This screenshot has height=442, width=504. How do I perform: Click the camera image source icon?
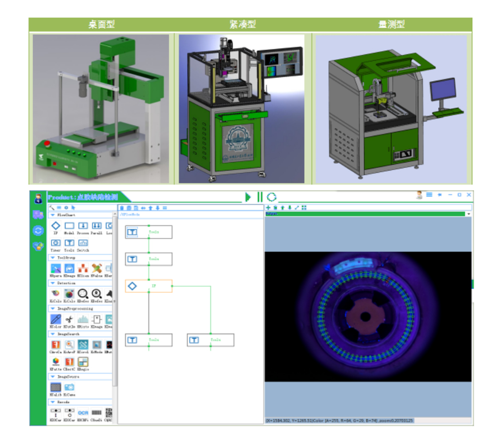pyautogui.click(x=70, y=387)
